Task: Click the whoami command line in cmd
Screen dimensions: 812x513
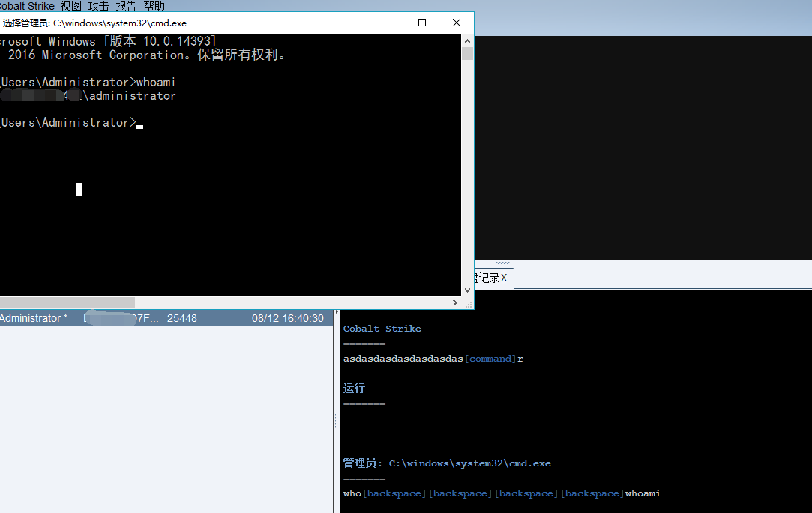Action: (88, 82)
